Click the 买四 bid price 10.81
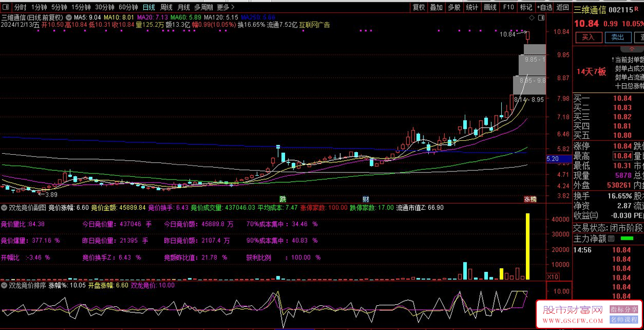The image size is (644, 330). [623, 126]
